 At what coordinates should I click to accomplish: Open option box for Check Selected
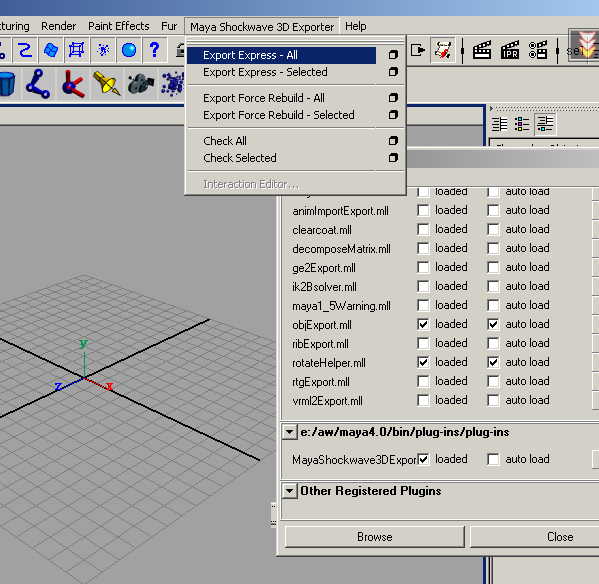point(393,158)
